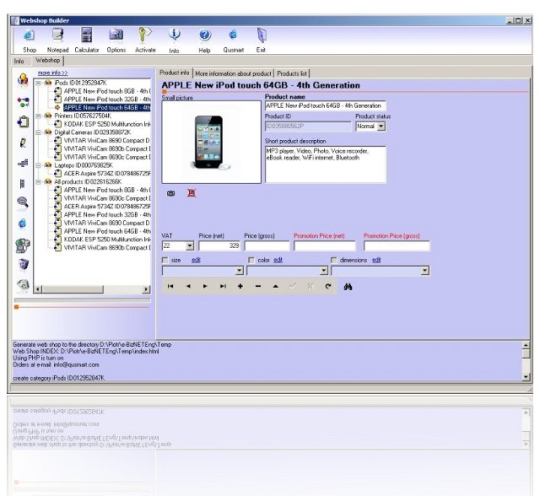The height and width of the screenshot is (496, 540).
Task: Click edit link next to dimensions
Action: [x=376, y=260]
